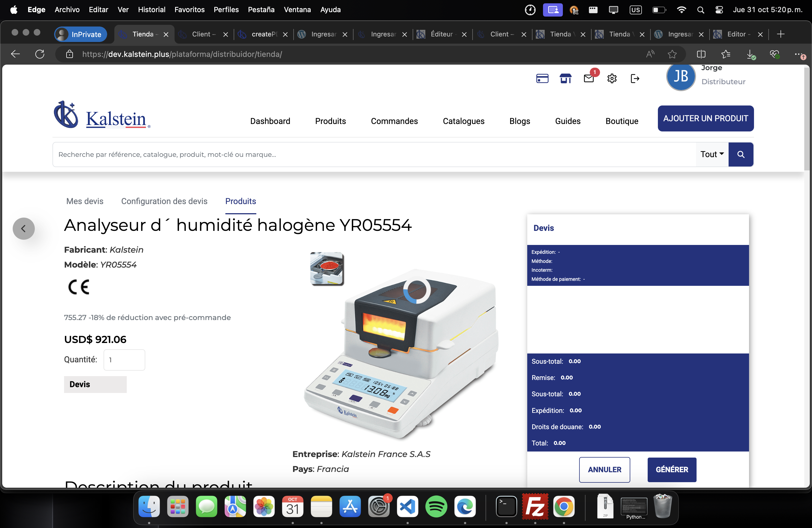Open Blogs nav item

pyautogui.click(x=520, y=121)
